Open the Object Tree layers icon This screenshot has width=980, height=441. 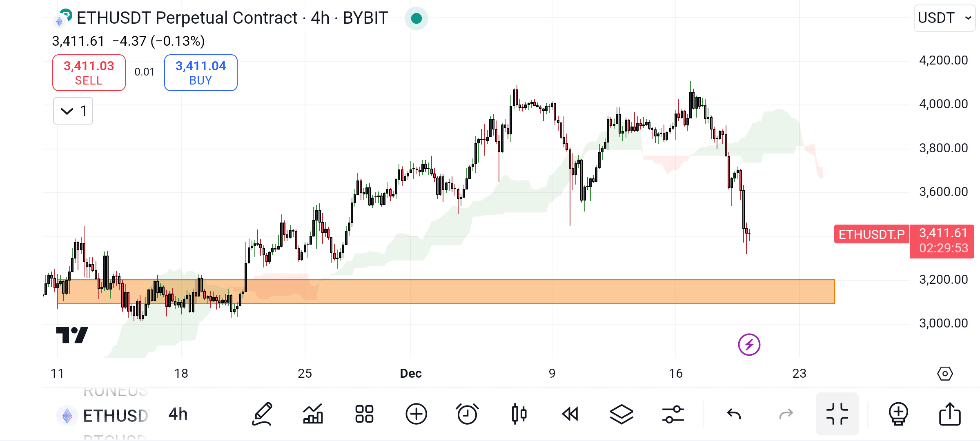[x=622, y=414]
